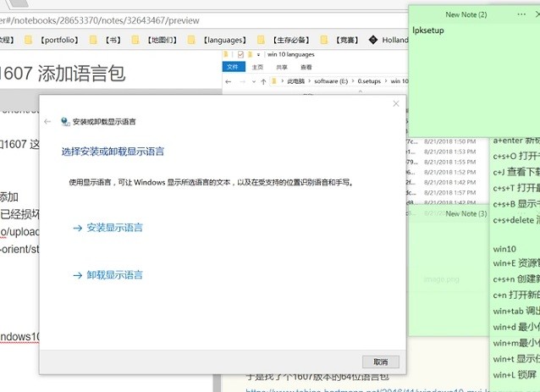The image size is (540, 392).
Task: Open the 【生存必备】 bookmark folder
Action: [288, 40]
